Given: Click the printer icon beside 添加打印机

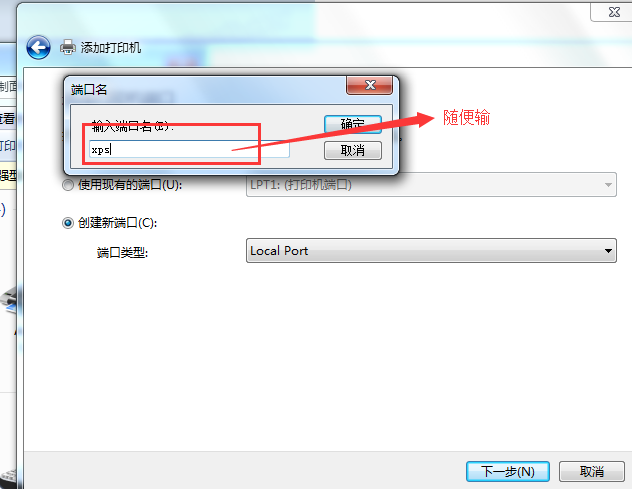Looking at the screenshot, I should point(68,47).
